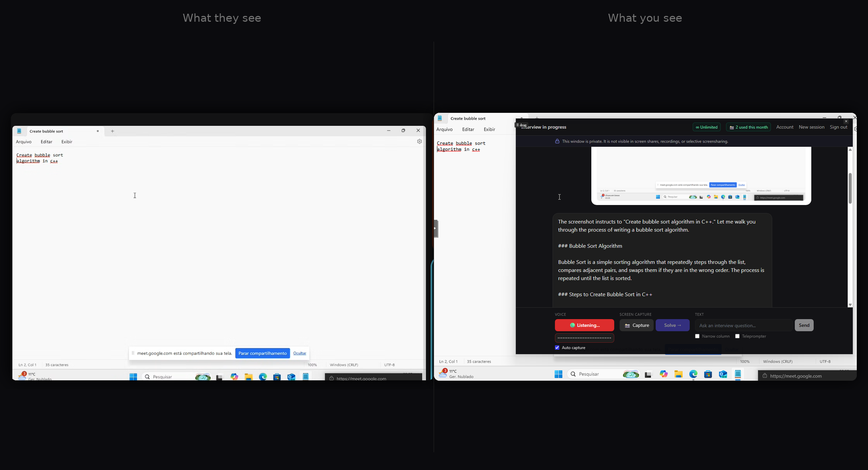Click the grip handle on the Meet sharing bar
868x470 pixels.
pyautogui.click(x=133, y=353)
